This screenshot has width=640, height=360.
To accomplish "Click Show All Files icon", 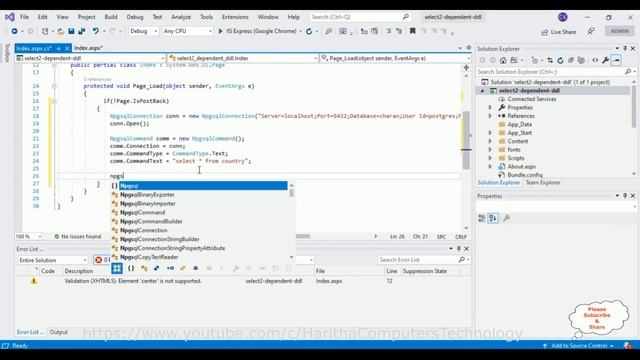I will [581, 60].
